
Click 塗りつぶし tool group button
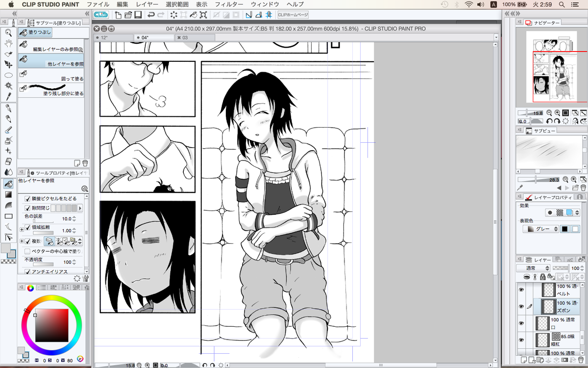point(35,32)
